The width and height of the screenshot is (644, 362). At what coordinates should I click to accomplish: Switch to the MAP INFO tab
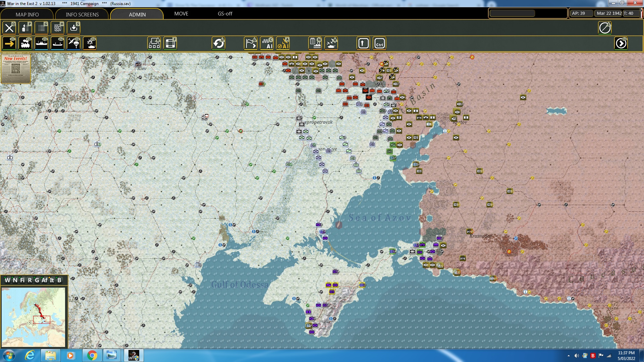click(x=27, y=14)
